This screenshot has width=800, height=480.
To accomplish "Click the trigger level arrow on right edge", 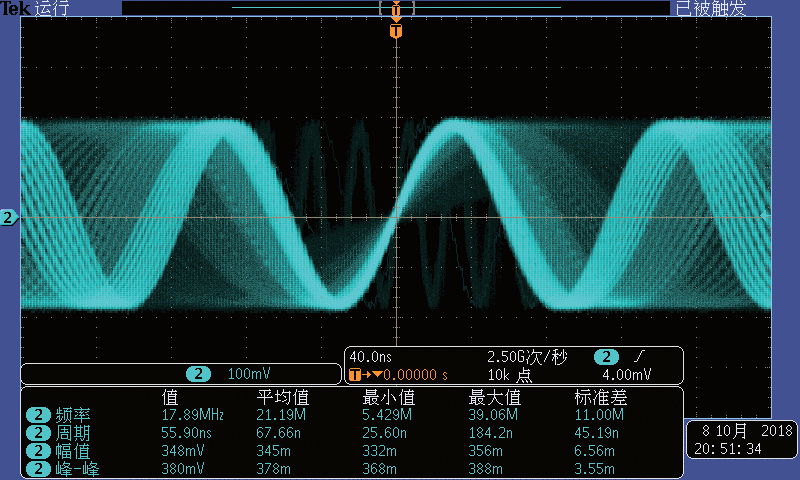I will (x=766, y=215).
